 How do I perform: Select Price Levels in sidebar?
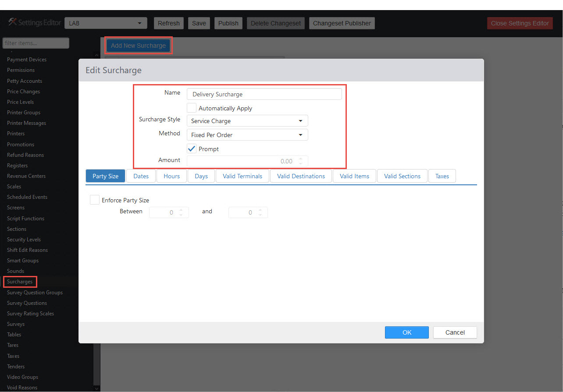point(20,102)
